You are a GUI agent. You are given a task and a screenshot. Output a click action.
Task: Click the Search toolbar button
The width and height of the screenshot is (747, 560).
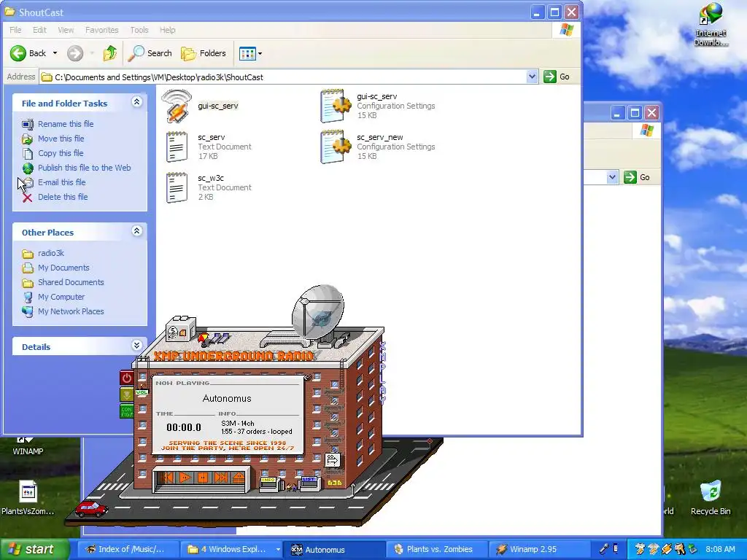150,53
